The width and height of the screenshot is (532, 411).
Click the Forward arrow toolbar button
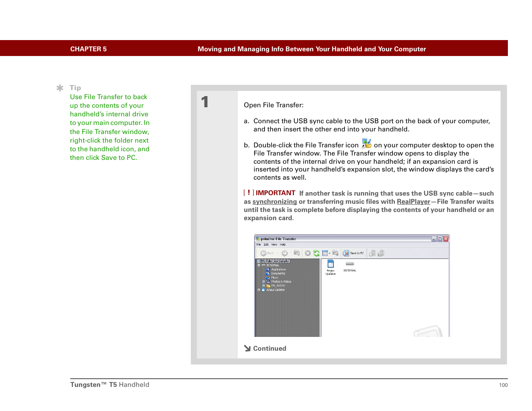coord(284,253)
